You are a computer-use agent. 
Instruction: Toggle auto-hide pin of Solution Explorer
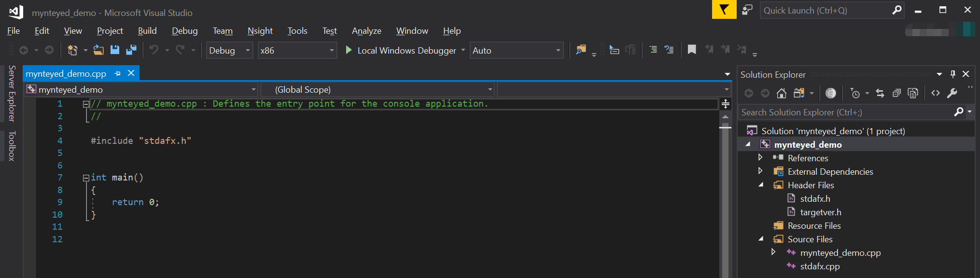[x=952, y=74]
